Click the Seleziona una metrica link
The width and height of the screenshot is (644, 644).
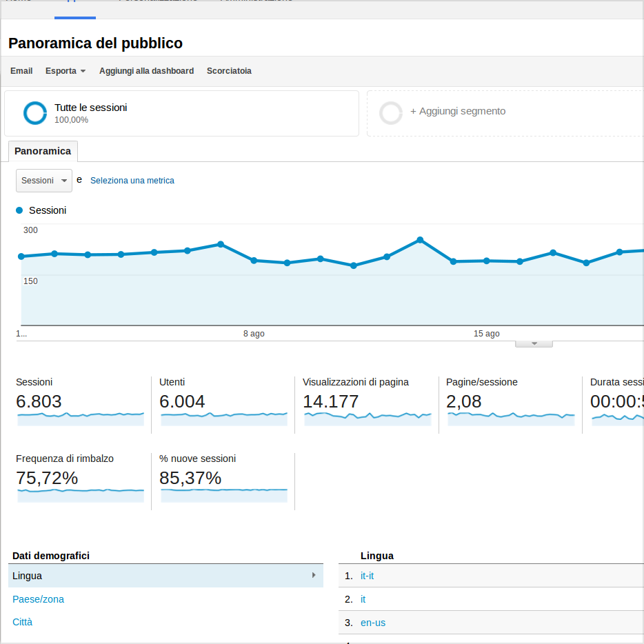[x=132, y=180]
